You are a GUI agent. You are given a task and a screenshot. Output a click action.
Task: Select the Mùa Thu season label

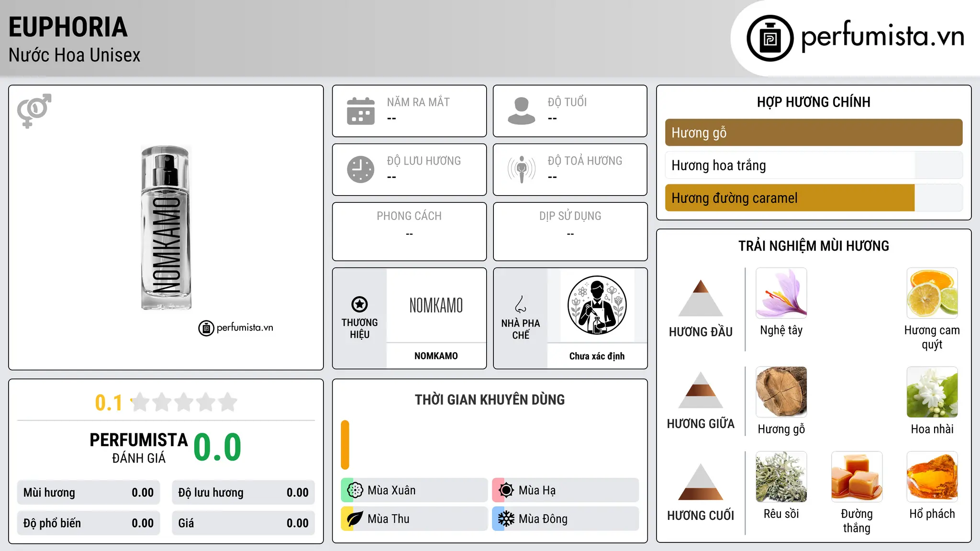tap(389, 519)
